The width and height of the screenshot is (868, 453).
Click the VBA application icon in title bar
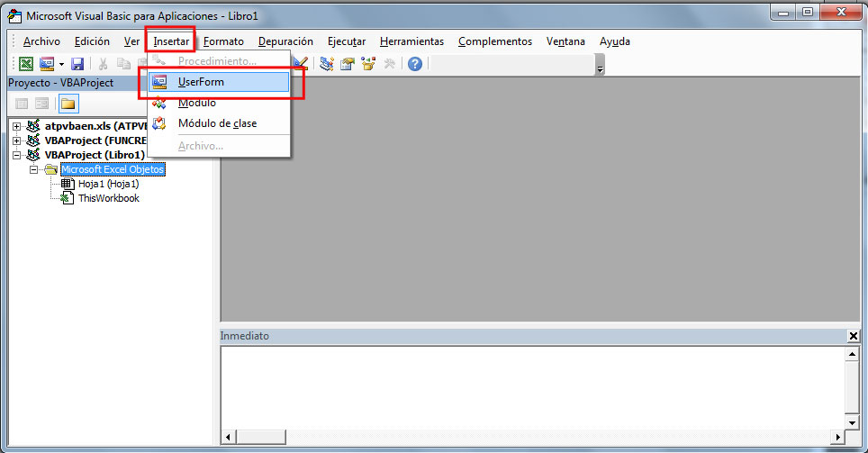pyautogui.click(x=15, y=16)
